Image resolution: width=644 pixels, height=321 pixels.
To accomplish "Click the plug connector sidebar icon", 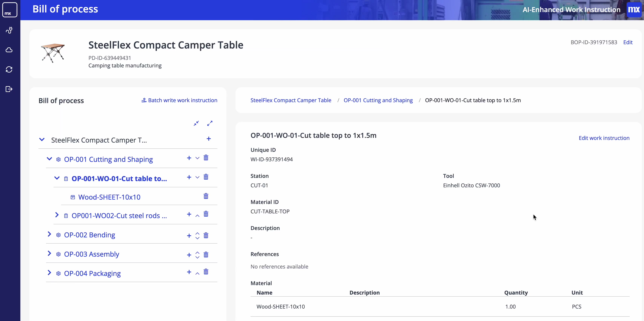I will tap(9, 30).
